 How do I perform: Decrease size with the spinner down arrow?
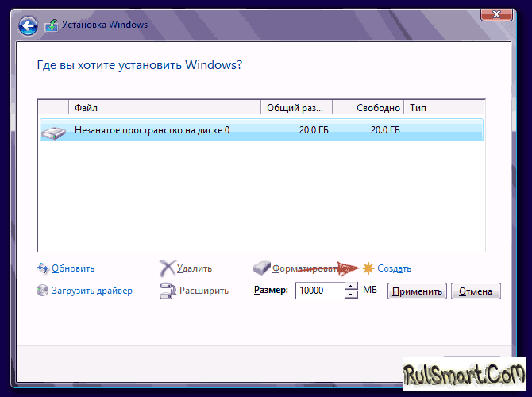pos(351,295)
